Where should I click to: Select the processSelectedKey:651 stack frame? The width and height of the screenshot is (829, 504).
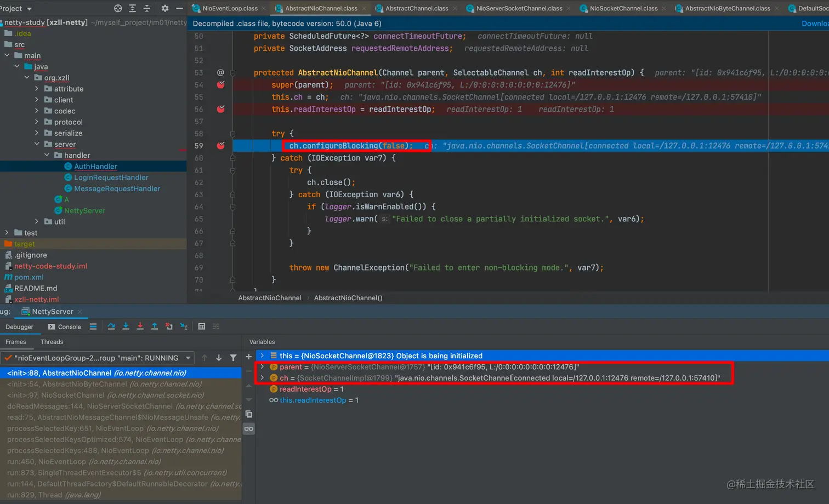pos(121,428)
